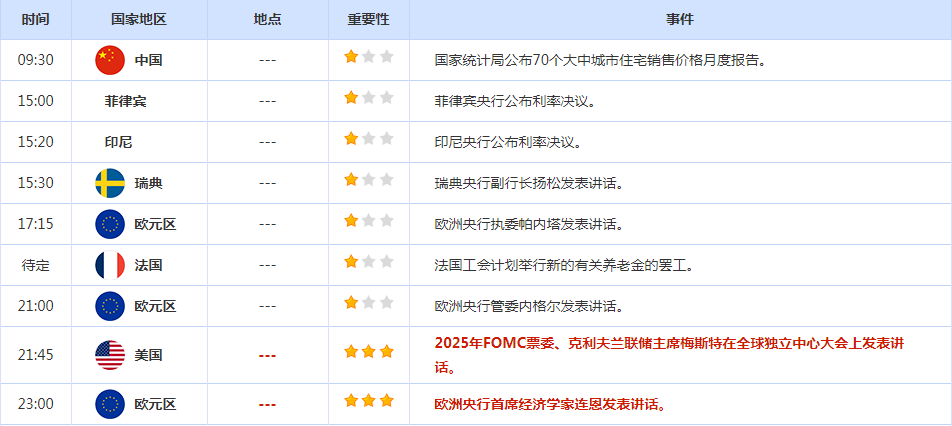Click the Sweden flag icon next to 瑞典

click(x=110, y=183)
